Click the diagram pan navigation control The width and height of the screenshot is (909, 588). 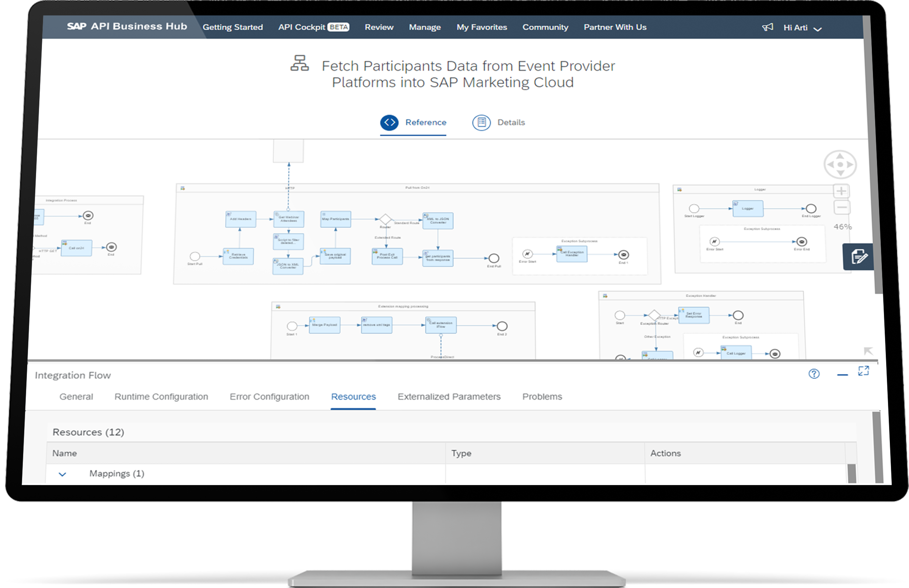coord(841,165)
